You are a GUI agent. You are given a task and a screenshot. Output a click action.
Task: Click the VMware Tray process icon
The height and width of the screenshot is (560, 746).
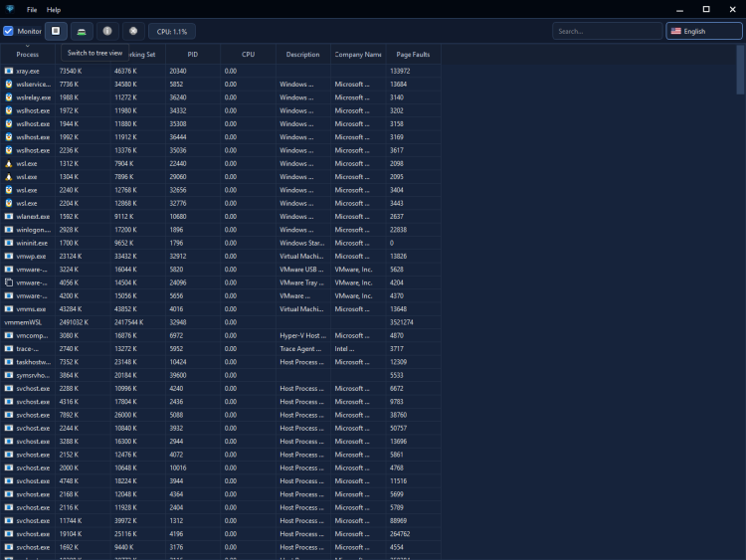coord(9,282)
